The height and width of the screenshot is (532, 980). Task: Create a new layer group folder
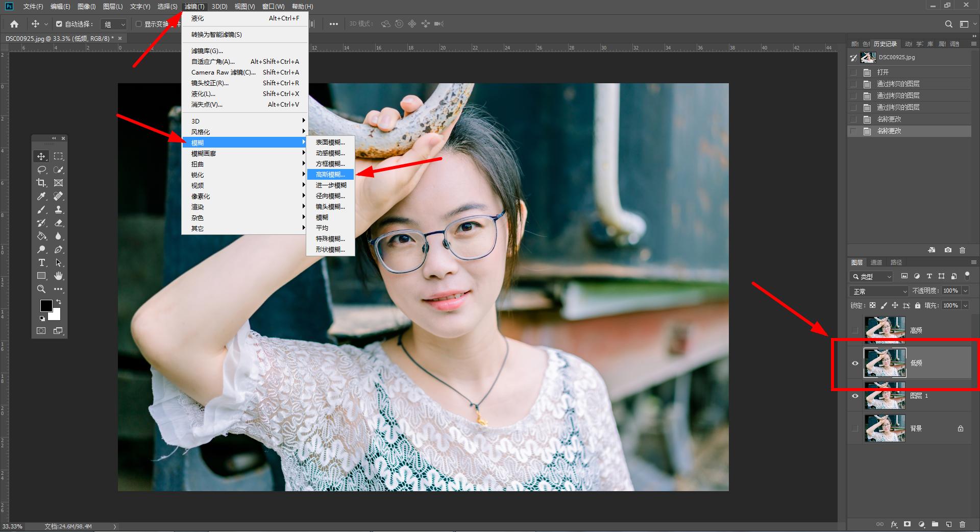(x=935, y=524)
